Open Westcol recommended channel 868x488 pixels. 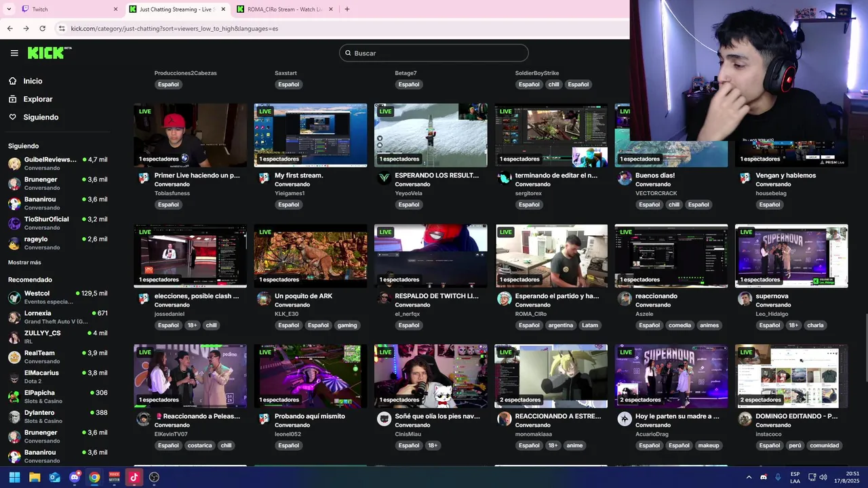(58, 297)
